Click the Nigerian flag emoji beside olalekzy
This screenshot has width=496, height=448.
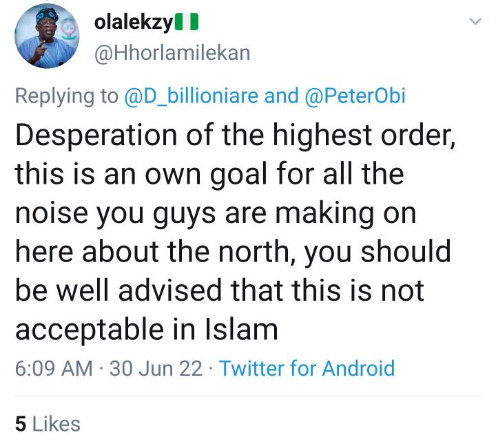tap(187, 23)
